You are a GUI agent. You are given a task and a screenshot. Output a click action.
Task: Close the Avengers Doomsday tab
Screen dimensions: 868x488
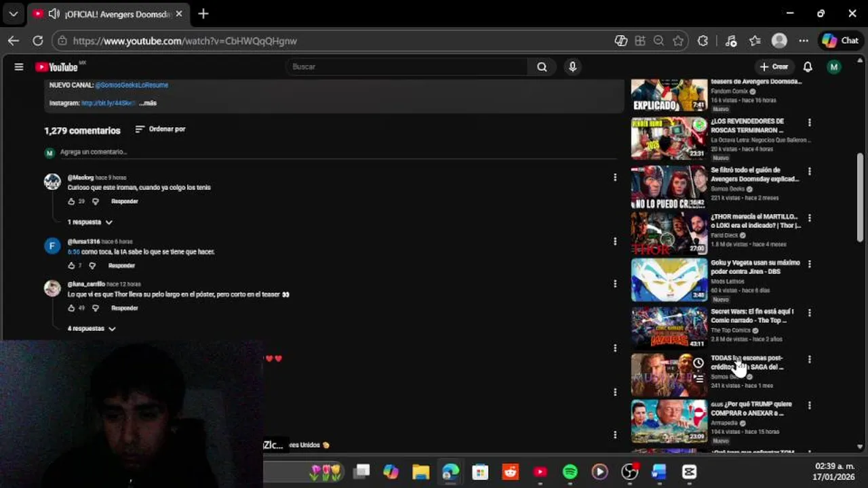pyautogui.click(x=179, y=14)
